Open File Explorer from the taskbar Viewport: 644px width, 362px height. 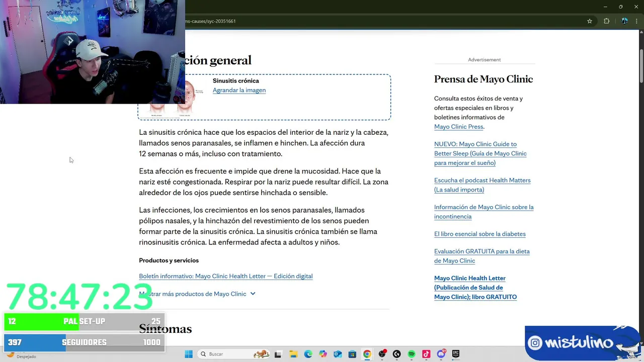click(293, 354)
